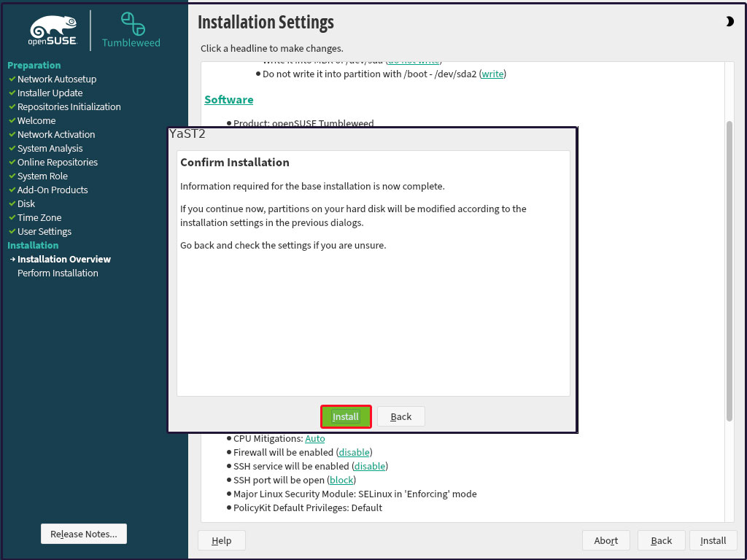
Task: Select 'Perform Installation' step in sidebar
Action: (x=58, y=273)
